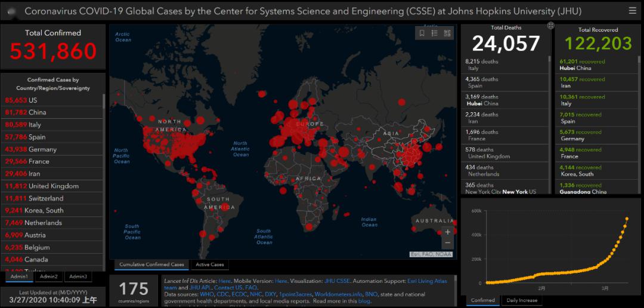The width and height of the screenshot is (644, 308).
Task: Click the 4,144 recovered Korea, South entry
Action: point(596,171)
